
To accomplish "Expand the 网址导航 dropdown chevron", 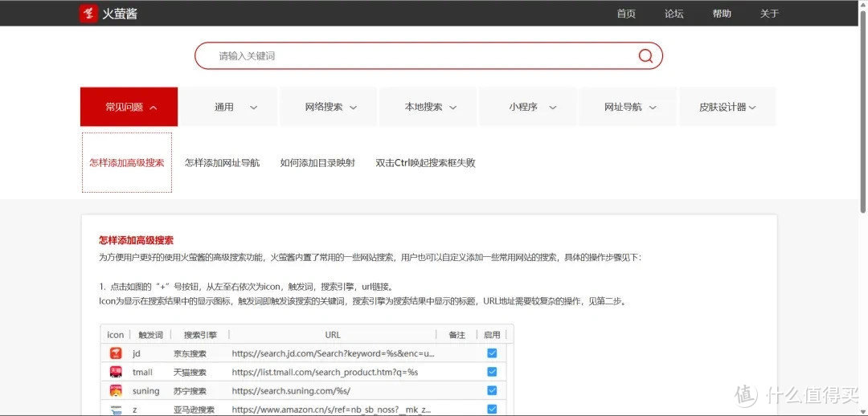I will [652, 108].
